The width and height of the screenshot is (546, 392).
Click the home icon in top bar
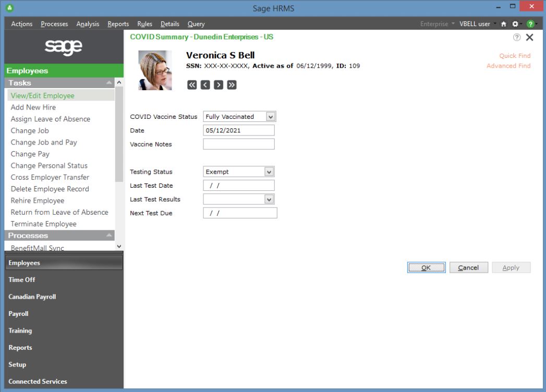pos(504,24)
